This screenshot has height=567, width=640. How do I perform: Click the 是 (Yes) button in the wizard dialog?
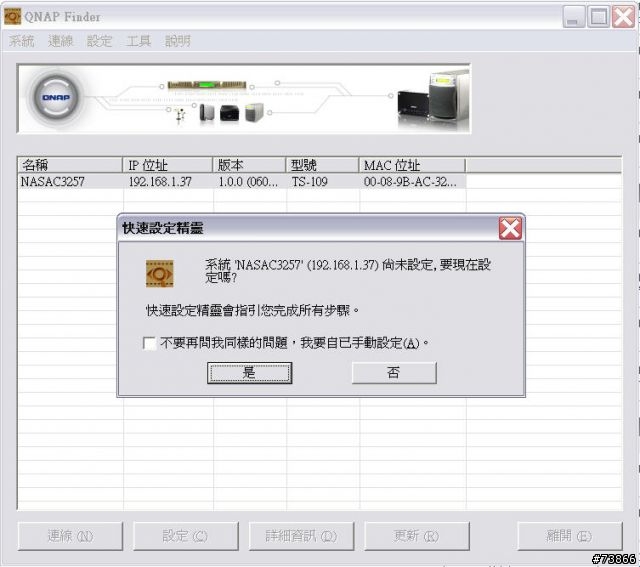[x=249, y=373]
